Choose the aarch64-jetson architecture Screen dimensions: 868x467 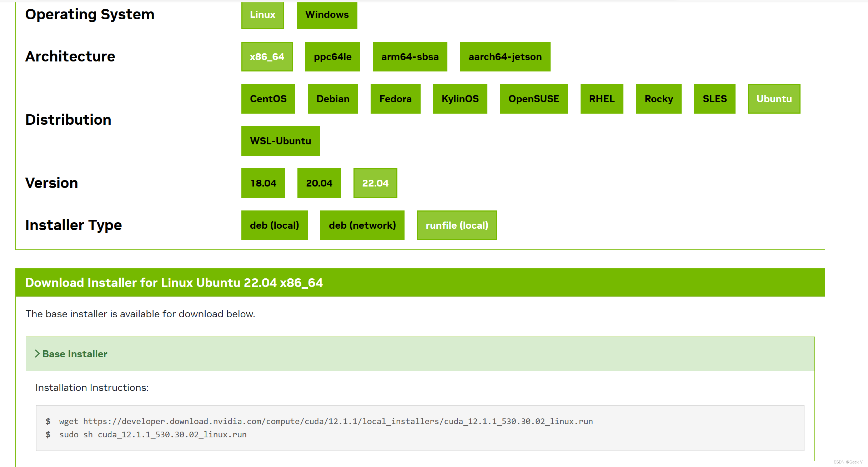tap(505, 56)
